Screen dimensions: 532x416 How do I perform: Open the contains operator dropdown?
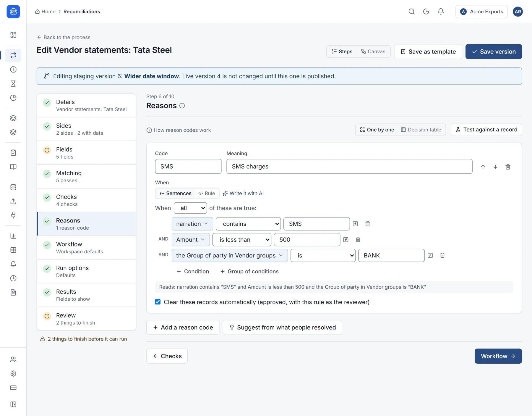[248, 224]
